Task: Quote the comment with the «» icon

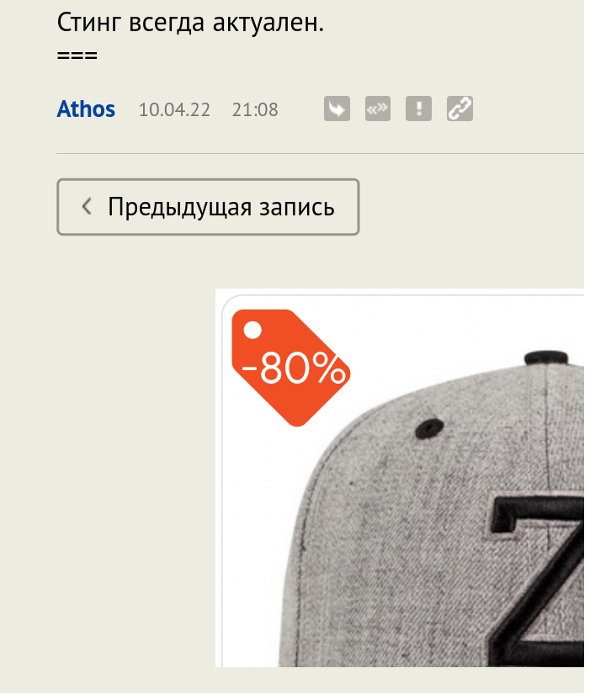Action: click(x=377, y=109)
